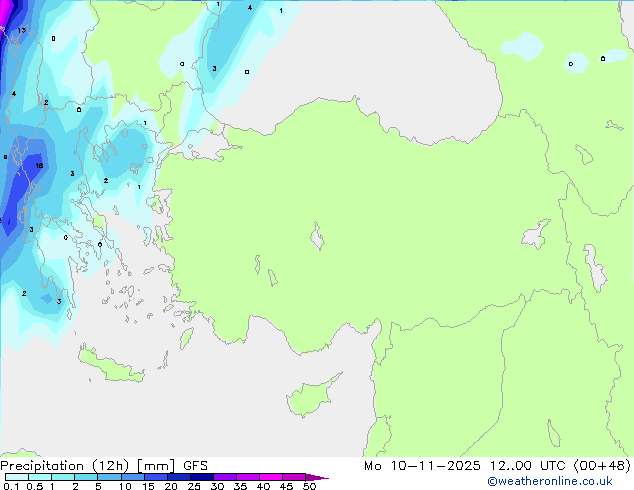The image size is (634, 490).
Task: Select the legend swatch between 30 and 35
Action: pos(225,477)
